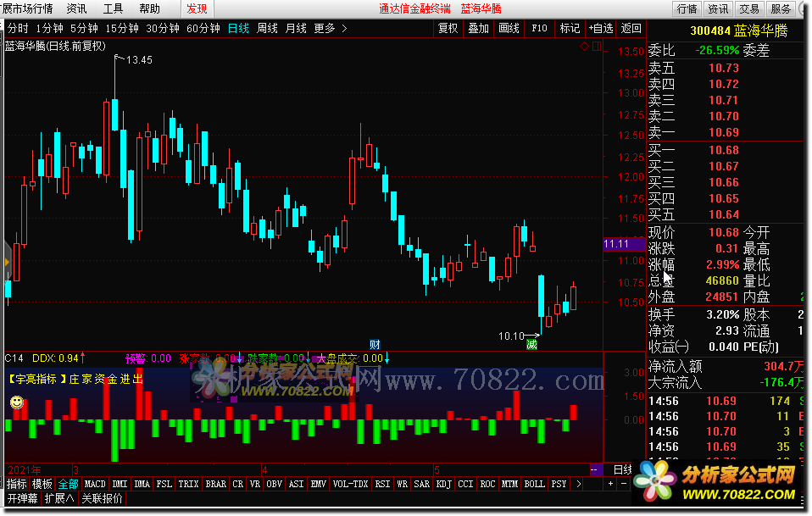
Task: Switch indicator to MACD
Action: pyautogui.click(x=95, y=484)
